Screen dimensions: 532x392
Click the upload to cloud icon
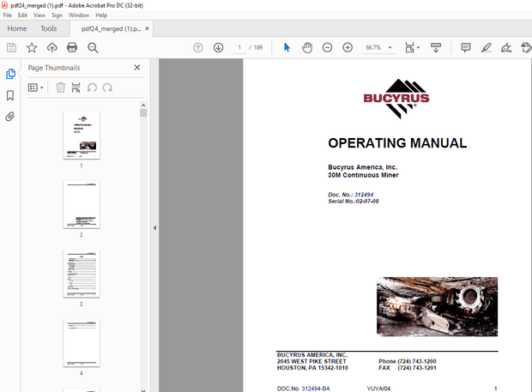click(51, 47)
